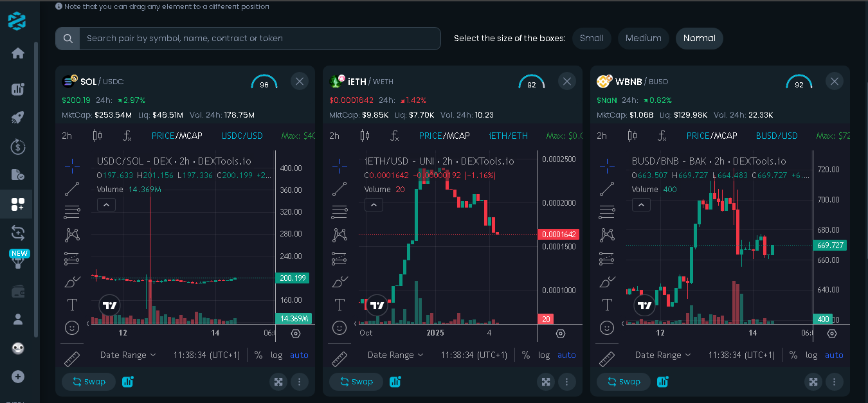Select trend line tool in SOL chart
The image size is (868, 403).
(72, 189)
